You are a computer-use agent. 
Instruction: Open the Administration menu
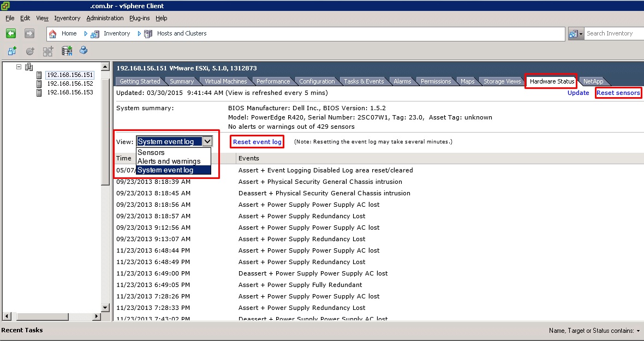pos(105,18)
